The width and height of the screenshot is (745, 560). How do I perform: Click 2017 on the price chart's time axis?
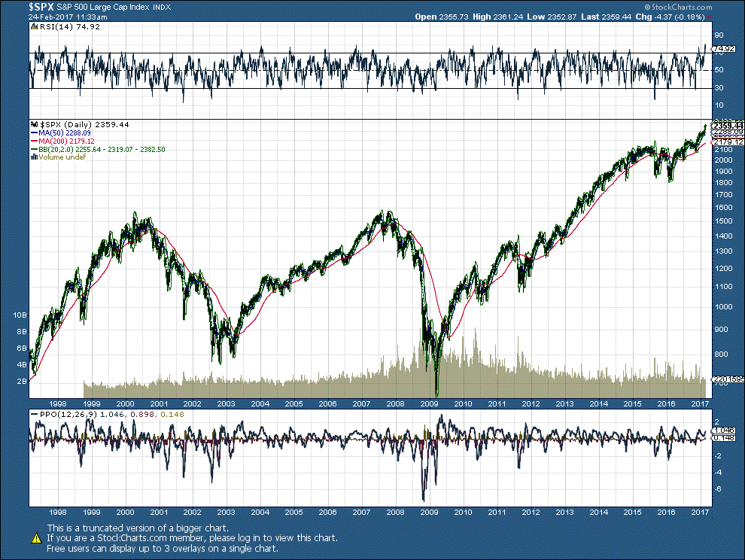(700, 404)
